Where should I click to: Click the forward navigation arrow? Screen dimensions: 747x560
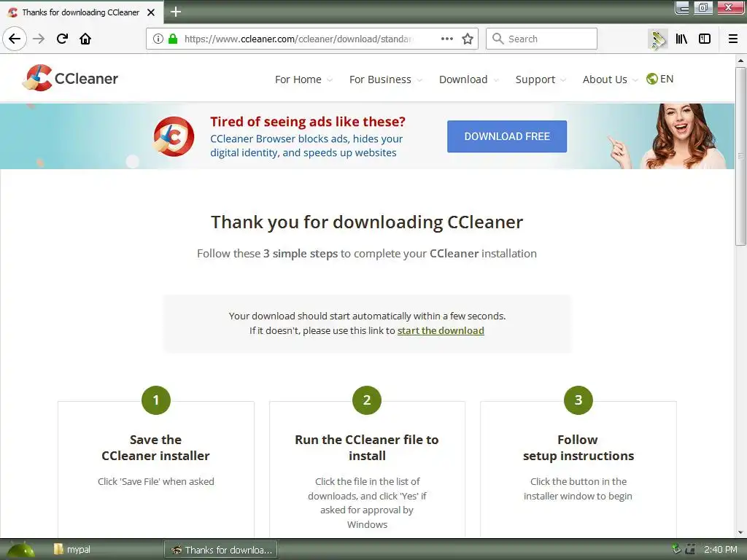tap(39, 39)
